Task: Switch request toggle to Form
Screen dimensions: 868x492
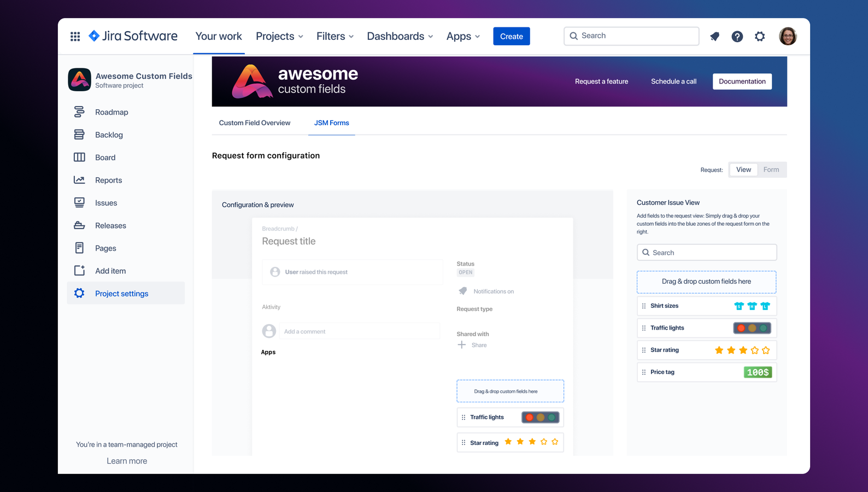Action: pos(771,169)
